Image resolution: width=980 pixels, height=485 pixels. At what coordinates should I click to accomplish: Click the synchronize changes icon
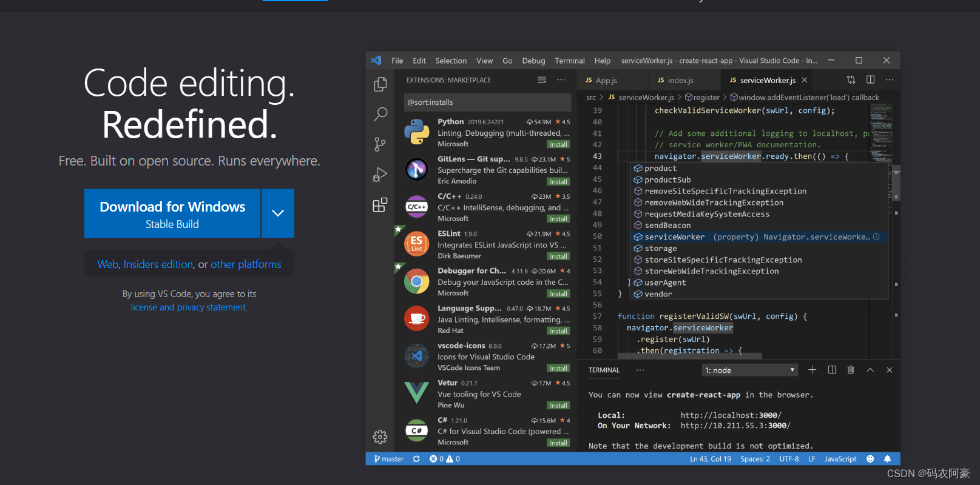point(416,459)
